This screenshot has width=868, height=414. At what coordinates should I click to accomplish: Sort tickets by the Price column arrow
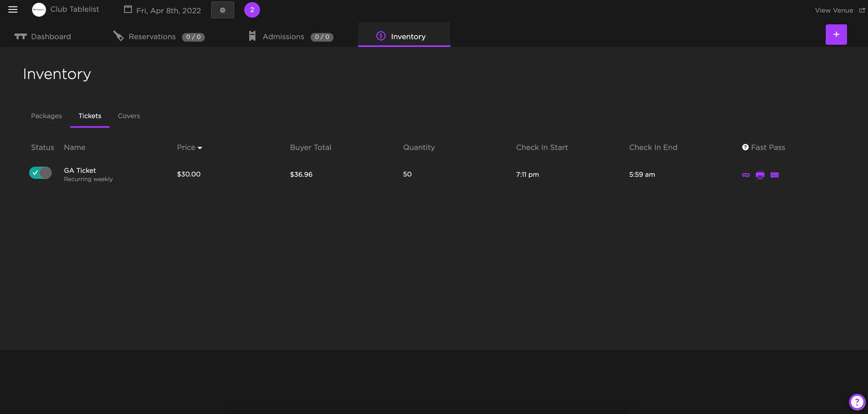click(200, 148)
